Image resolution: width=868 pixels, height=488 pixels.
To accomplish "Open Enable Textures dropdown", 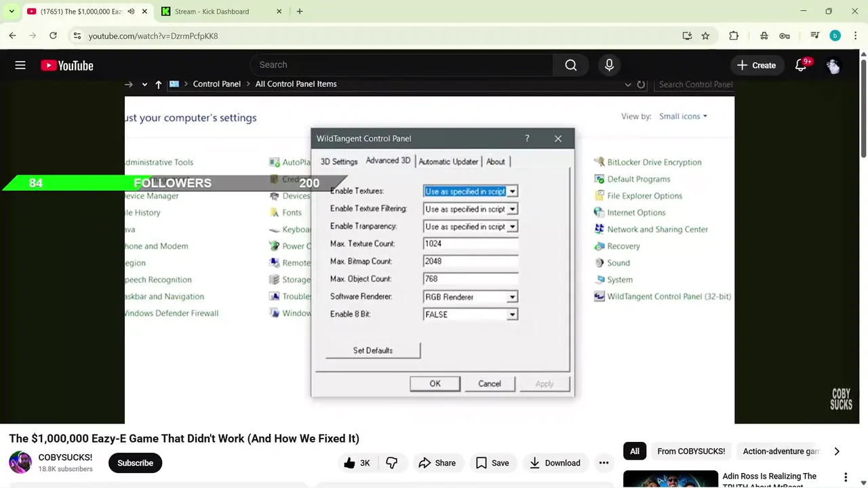I will tap(513, 192).
